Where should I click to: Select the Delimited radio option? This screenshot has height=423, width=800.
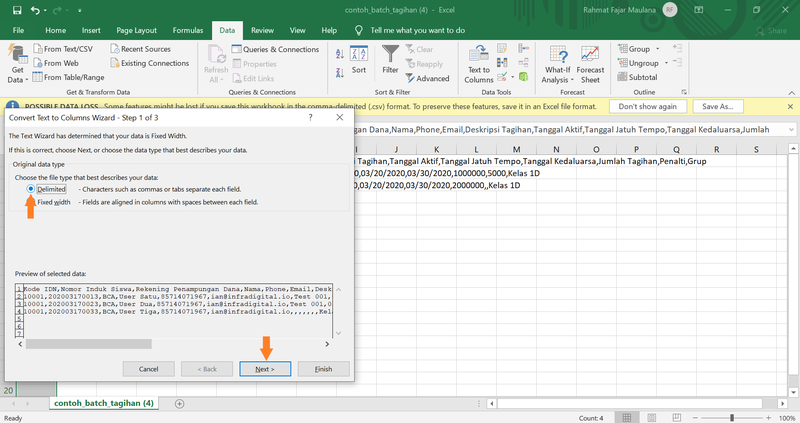(x=31, y=189)
